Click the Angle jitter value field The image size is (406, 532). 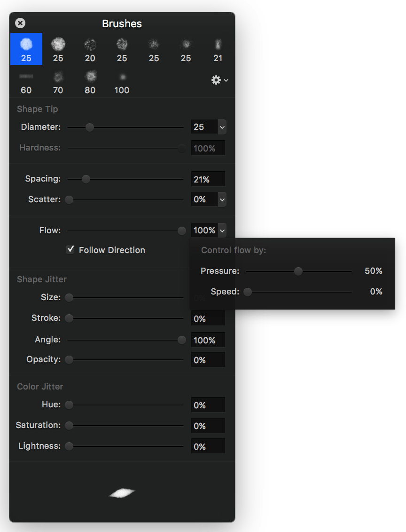click(x=208, y=340)
